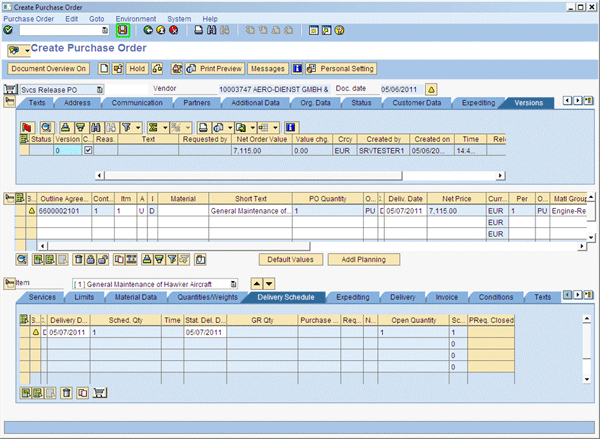Viewport: 600px width, 439px height.
Task: Click the green Enter checkmark icon
Action: click(x=9, y=30)
